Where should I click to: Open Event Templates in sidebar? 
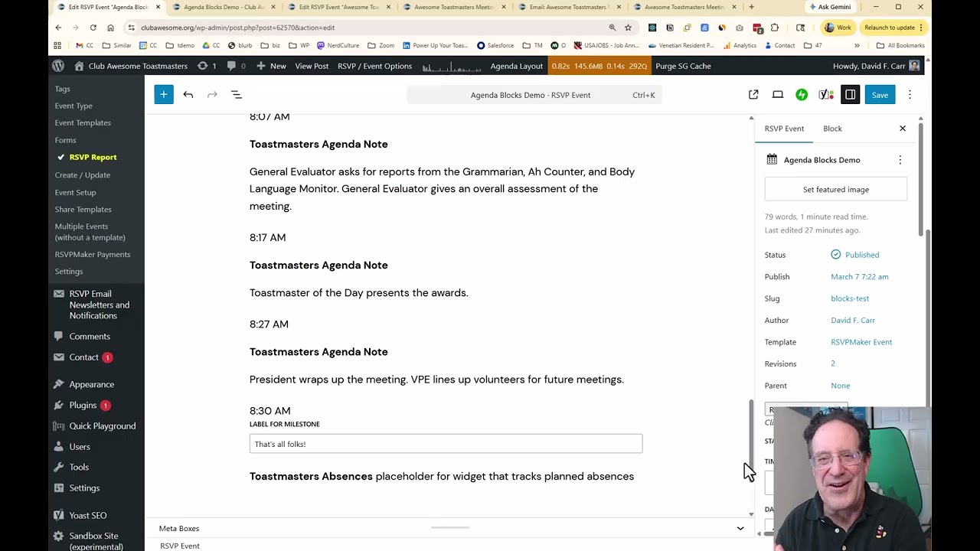click(83, 122)
